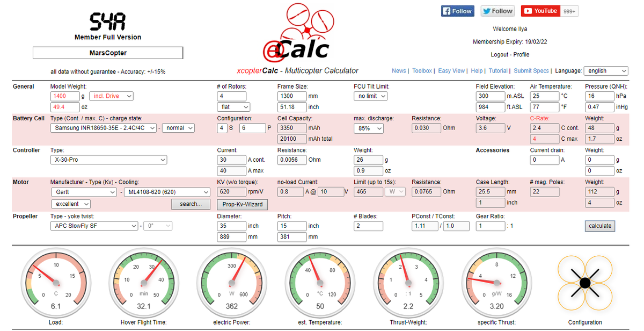Screen dimensions: 644x331
Task: Click the Accessories Current drain field
Action: coord(544,160)
